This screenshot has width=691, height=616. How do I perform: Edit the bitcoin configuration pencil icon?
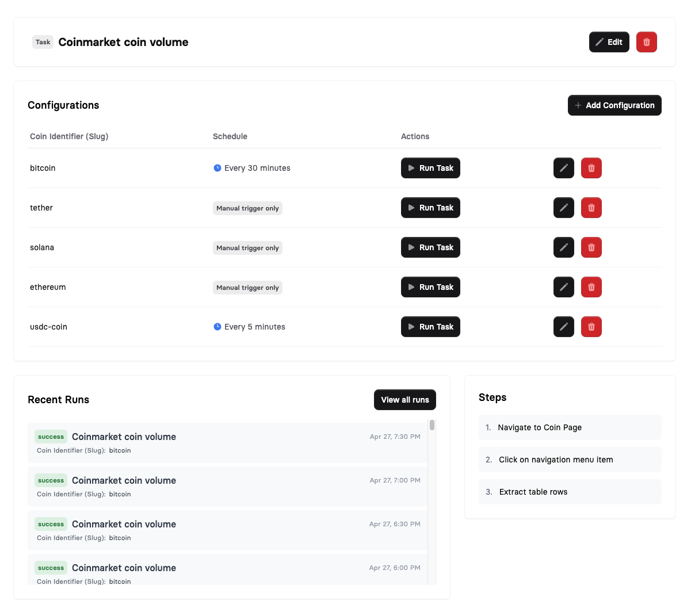coord(564,168)
